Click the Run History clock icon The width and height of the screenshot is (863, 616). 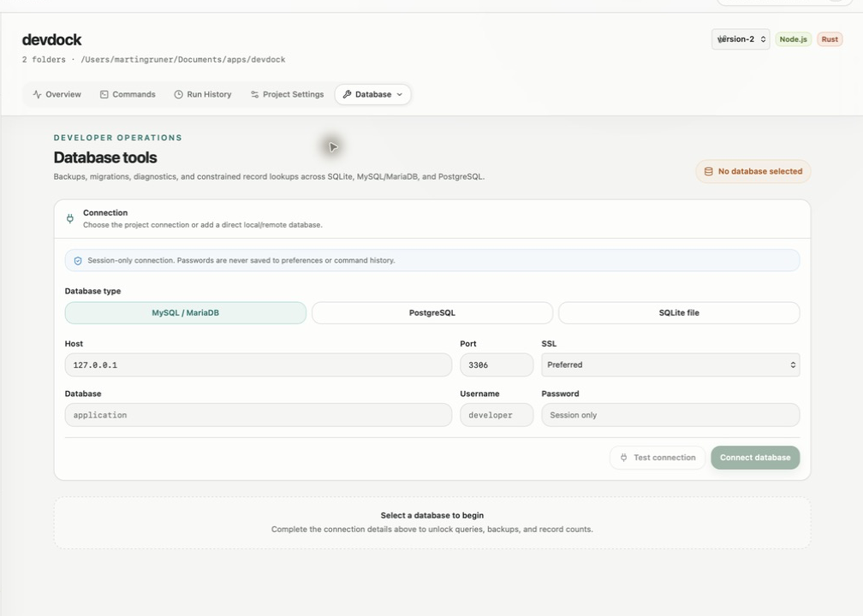(178, 95)
